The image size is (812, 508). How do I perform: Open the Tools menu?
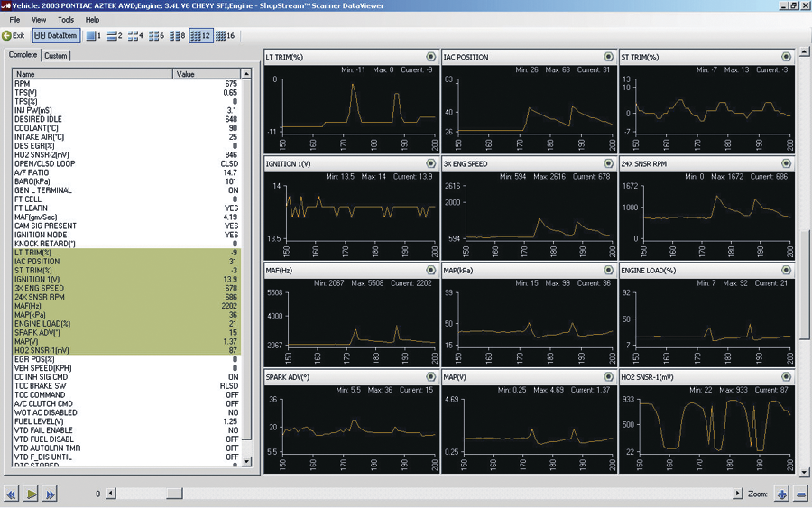[x=66, y=19]
